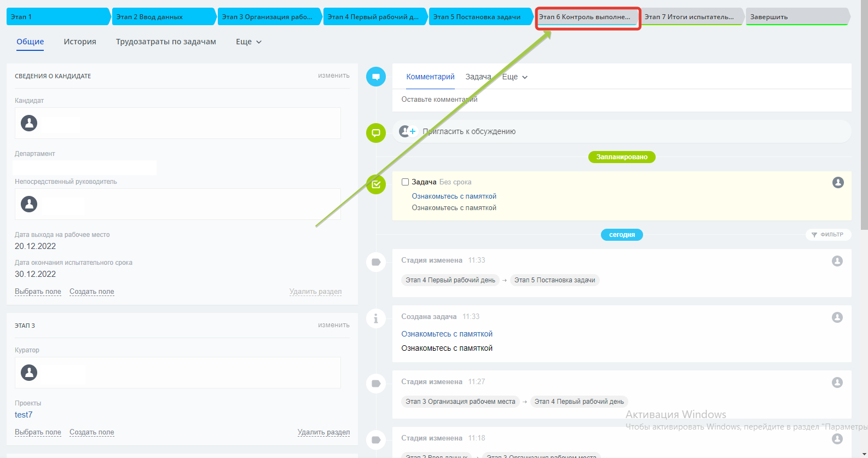Select Задача tab in timeline editor
Viewport: 868px width, 458px height.
[478, 77]
